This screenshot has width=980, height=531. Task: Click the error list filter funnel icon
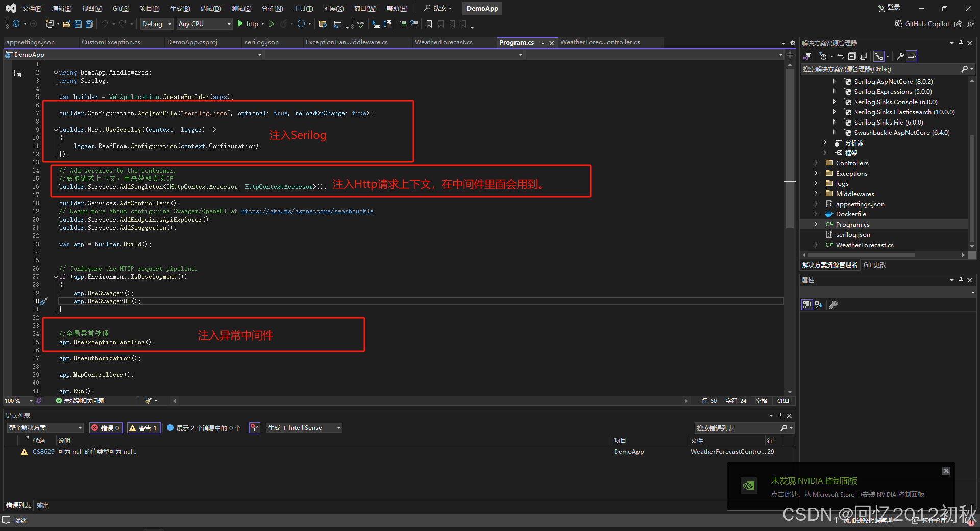[255, 428]
